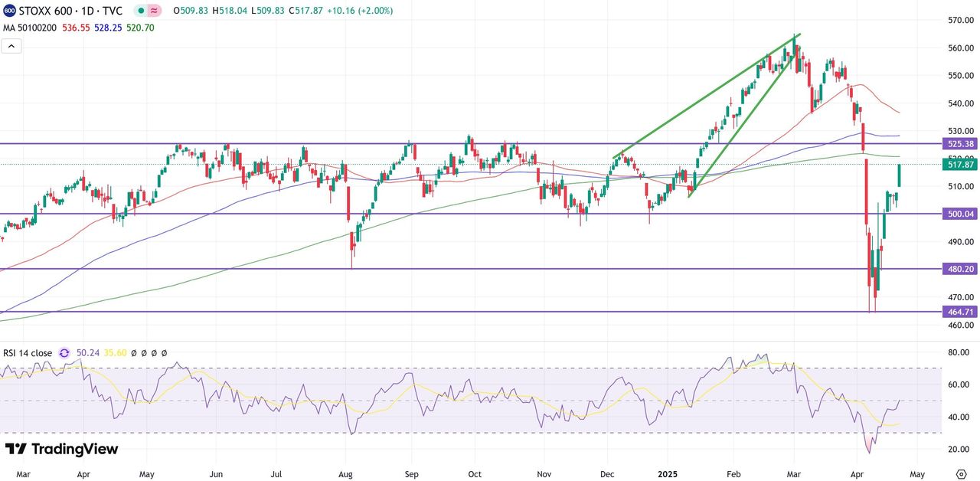Screen dimensions: 980x481
Task: Click the RSI purple refresh icon
Action: point(64,353)
